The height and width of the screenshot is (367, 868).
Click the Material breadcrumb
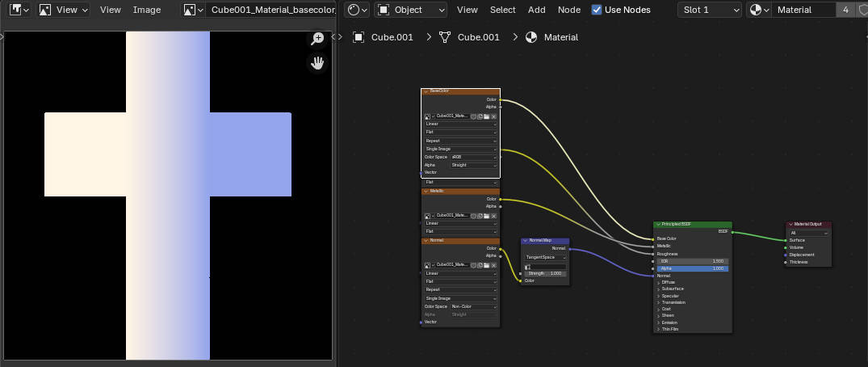pyautogui.click(x=552, y=37)
